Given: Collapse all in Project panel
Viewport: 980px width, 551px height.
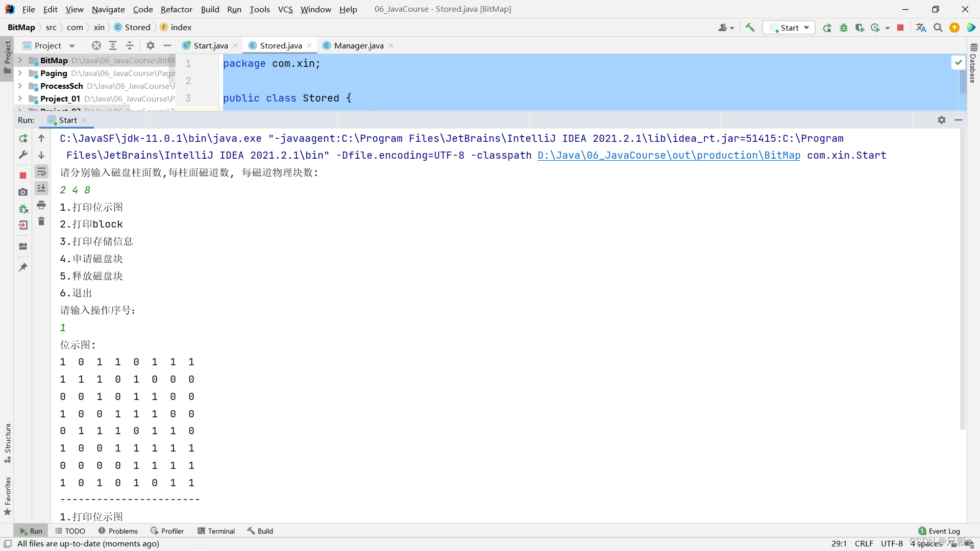Looking at the screenshot, I should (x=130, y=45).
